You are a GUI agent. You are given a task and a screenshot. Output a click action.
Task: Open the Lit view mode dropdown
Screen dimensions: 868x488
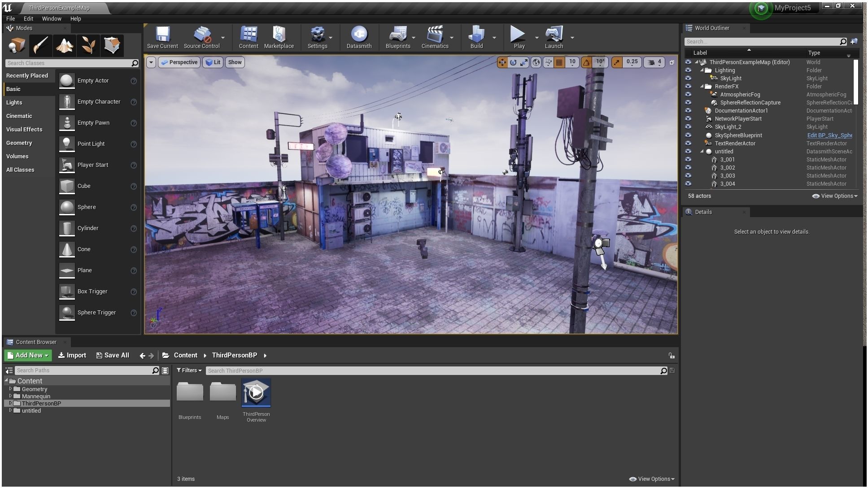point(213,62)
